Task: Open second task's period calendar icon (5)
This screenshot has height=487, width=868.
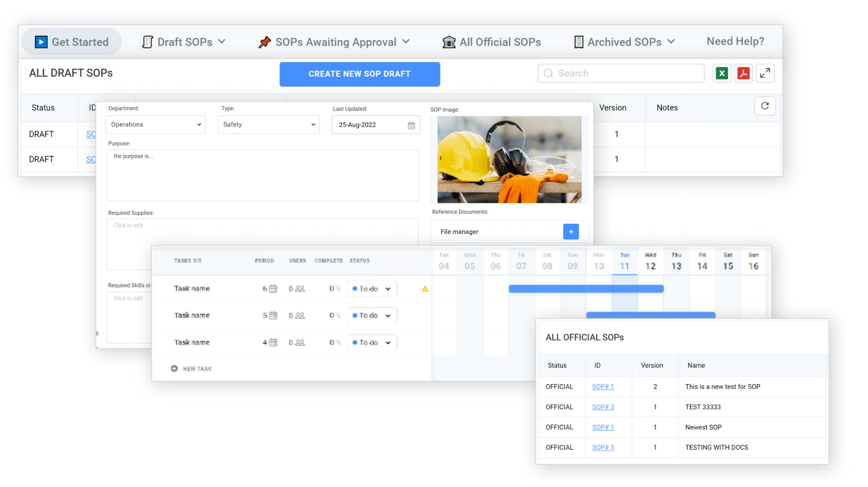Action: pos(273,316)
